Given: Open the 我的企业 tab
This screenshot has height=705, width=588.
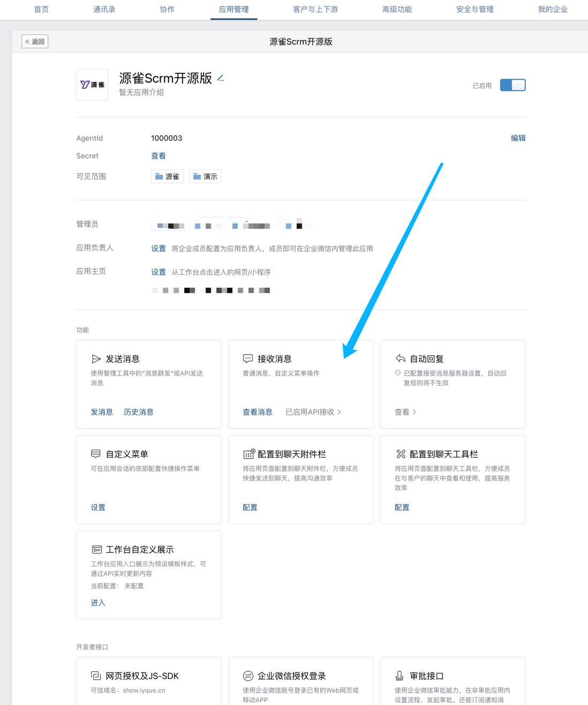Looking at the screenshot, I should [x=553, y=9].
